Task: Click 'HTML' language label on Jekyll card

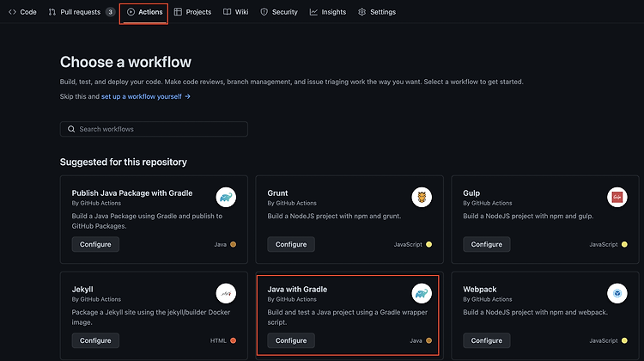Action: [218, 340]
